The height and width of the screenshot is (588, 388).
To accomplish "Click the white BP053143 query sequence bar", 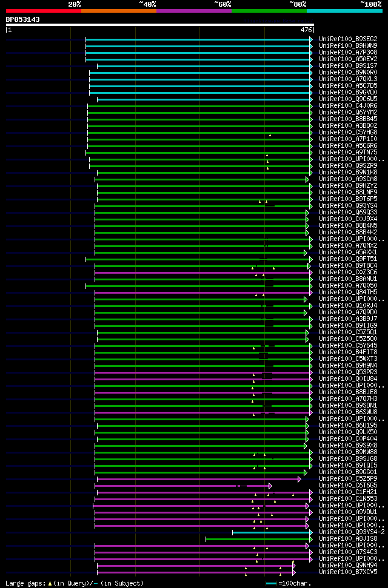I will pyautogui.click(x=159, y=25).
